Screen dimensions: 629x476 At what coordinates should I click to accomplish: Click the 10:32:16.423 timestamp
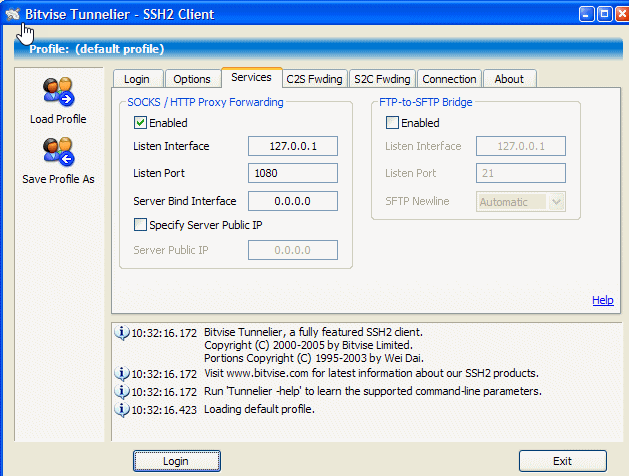click(164, 410)
